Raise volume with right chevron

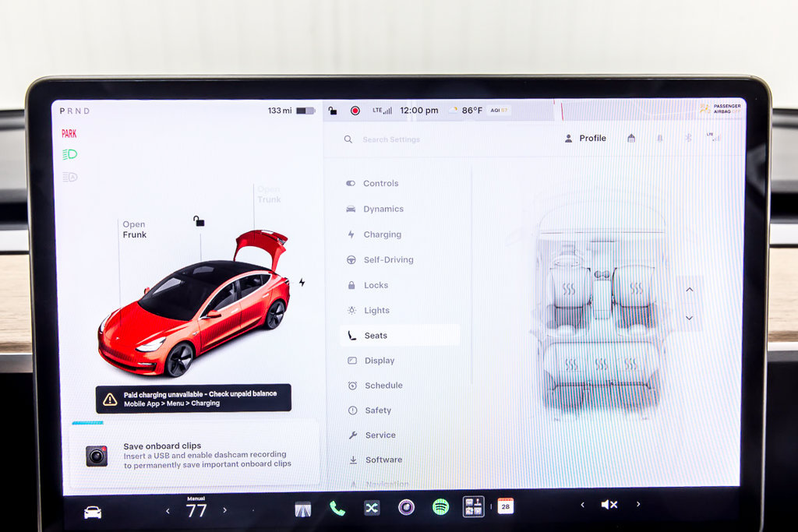pyautogui.click(x=638, y=504)
